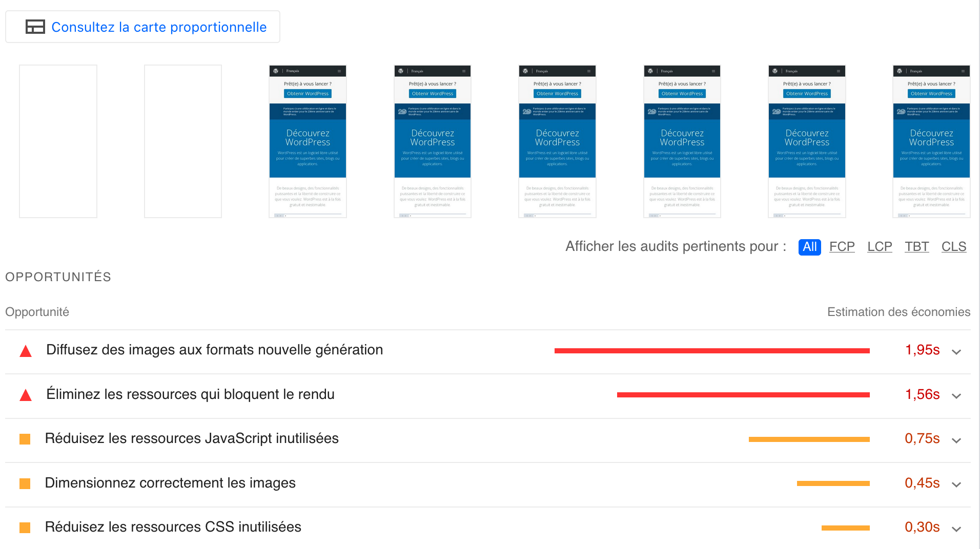Switch to the 'FCP' filter tab

click(842, 246)
